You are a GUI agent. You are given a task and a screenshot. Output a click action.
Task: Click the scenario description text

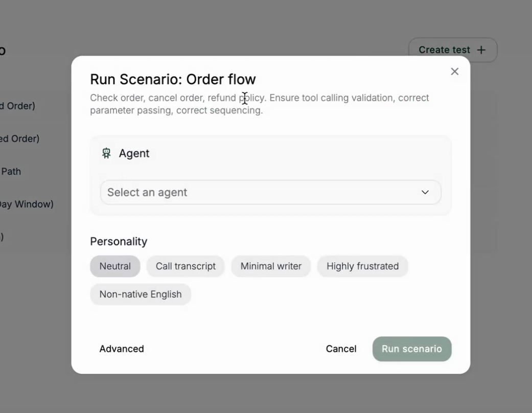pos(259,103)
